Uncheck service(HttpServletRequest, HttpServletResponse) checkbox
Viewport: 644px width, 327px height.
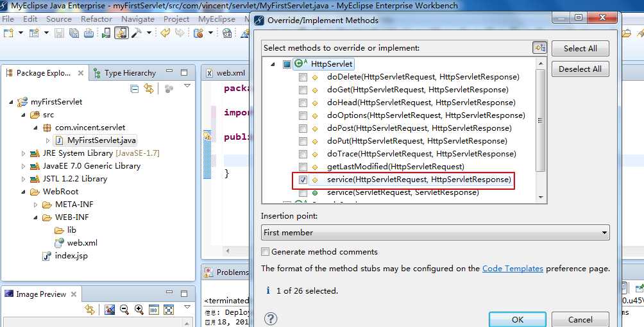click(x=303, y=180)
